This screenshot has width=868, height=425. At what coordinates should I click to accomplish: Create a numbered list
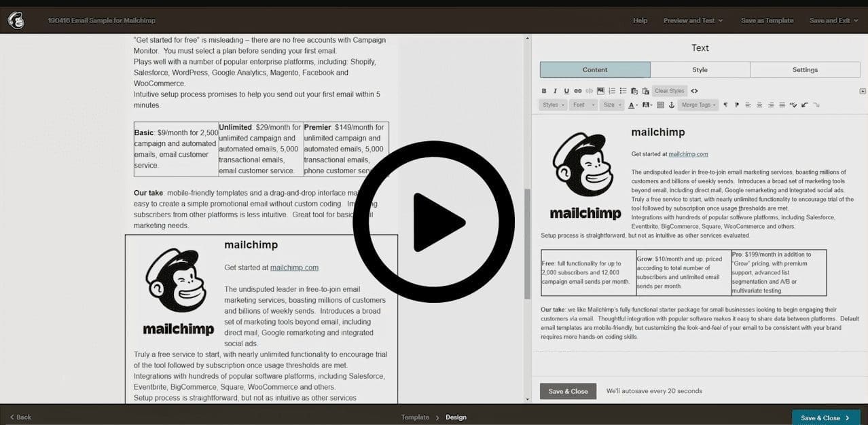[x=611, y=90]
